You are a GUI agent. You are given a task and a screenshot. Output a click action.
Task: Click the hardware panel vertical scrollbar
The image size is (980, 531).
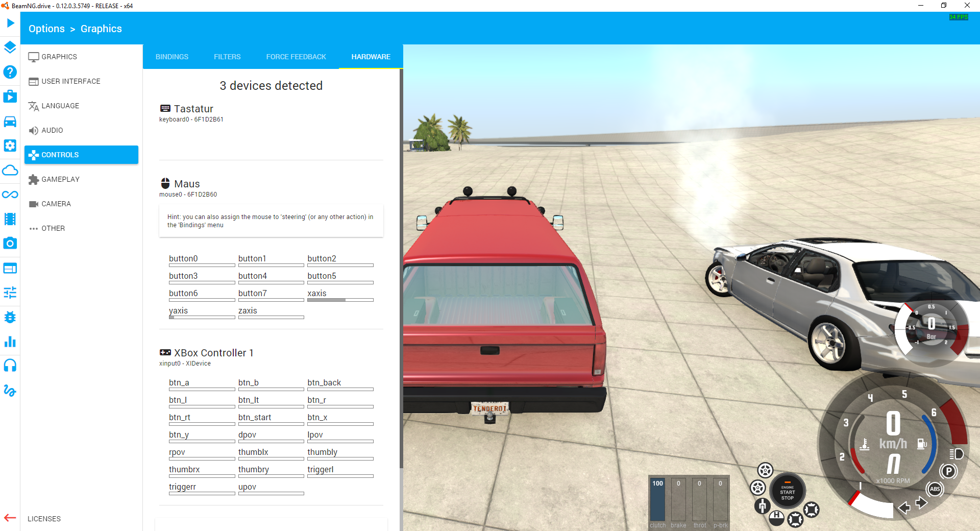point(401,268)
